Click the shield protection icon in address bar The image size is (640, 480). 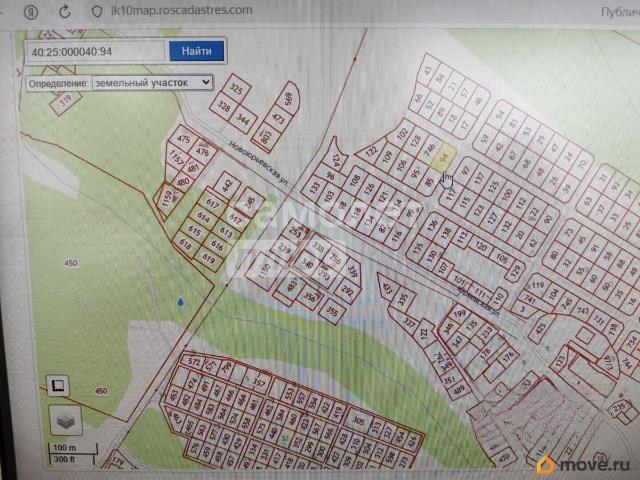[97, 11]
